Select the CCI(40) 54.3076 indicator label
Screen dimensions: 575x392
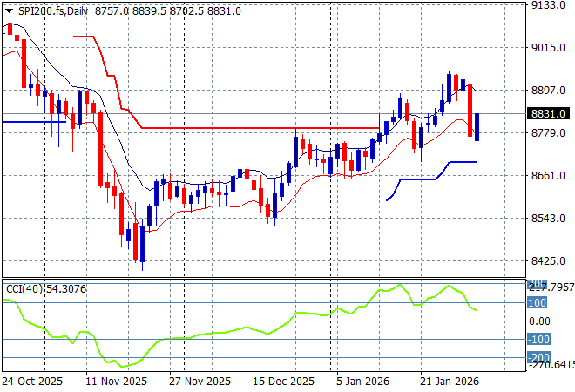click(46, 289)
